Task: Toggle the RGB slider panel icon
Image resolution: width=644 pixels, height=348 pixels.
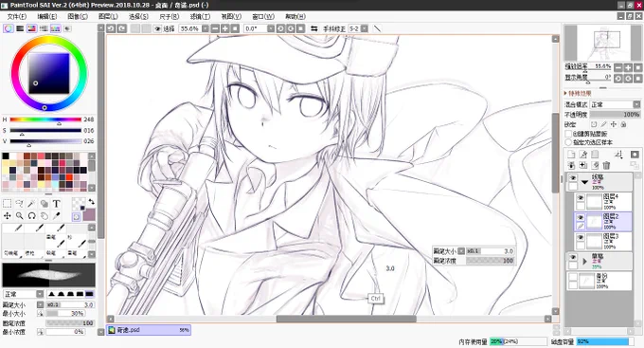Action: (x=20, y=28)
